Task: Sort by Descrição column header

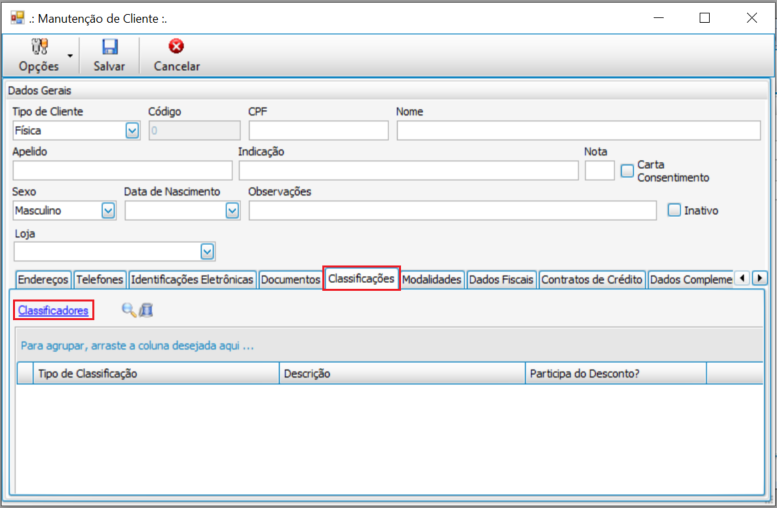Action: click(402, 374)
